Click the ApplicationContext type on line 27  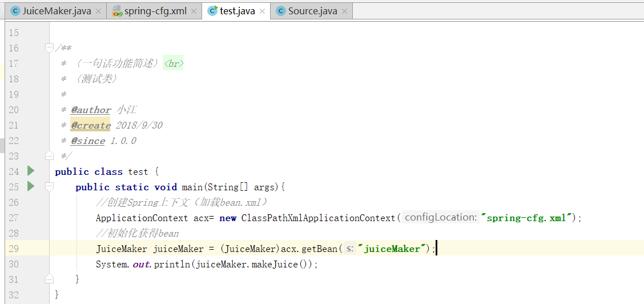coord(142,218)
